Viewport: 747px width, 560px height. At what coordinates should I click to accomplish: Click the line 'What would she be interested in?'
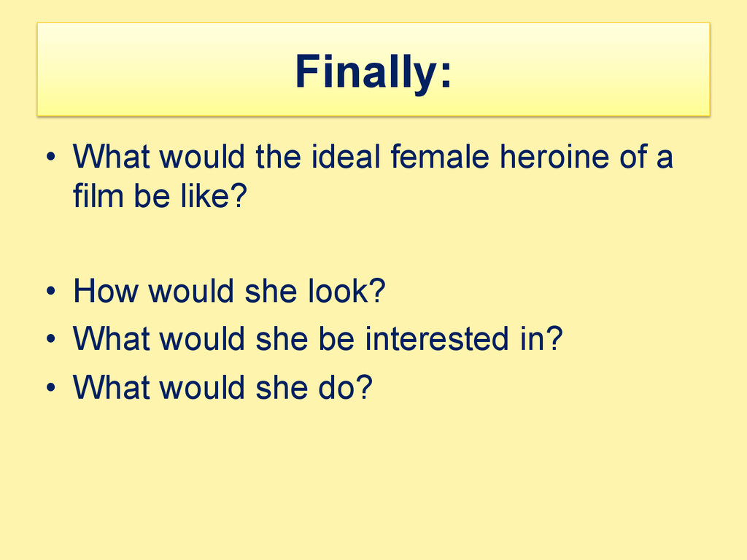click(x=318, y=338)
